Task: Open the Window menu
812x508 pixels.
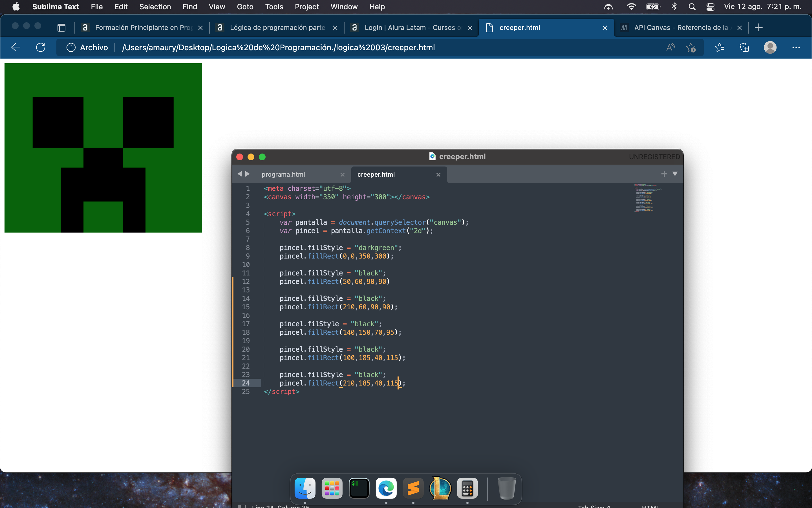Action: [344, 7]
